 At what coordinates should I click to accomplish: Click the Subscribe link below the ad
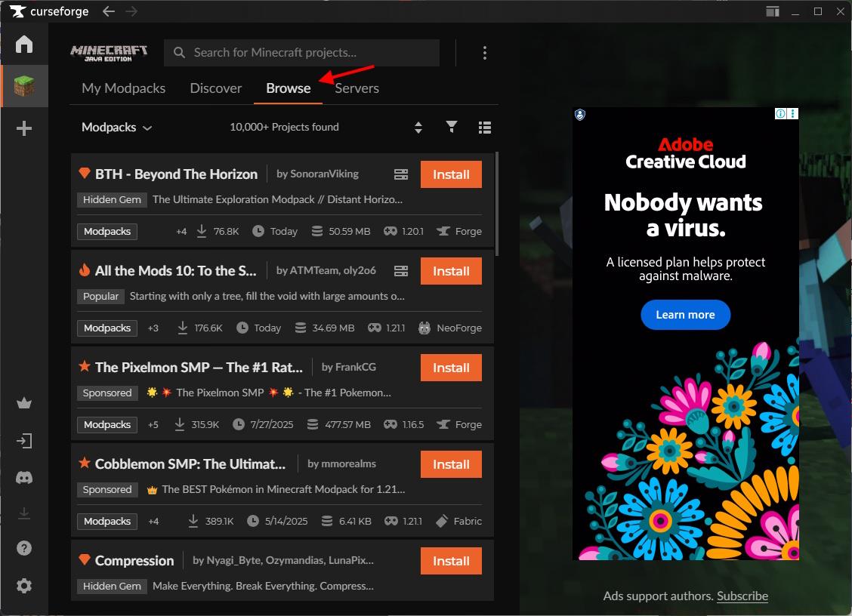(x=742, y=596)
